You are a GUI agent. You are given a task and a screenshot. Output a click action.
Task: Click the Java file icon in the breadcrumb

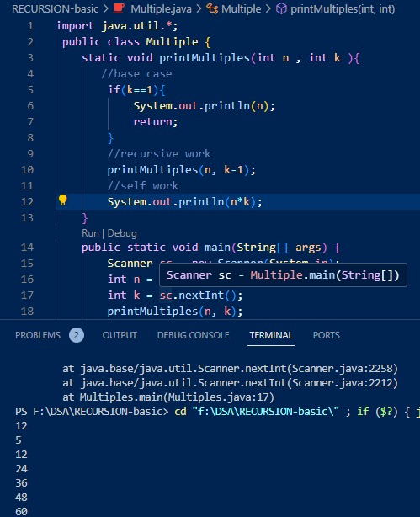pyautogui.click(x=119, y=8)
